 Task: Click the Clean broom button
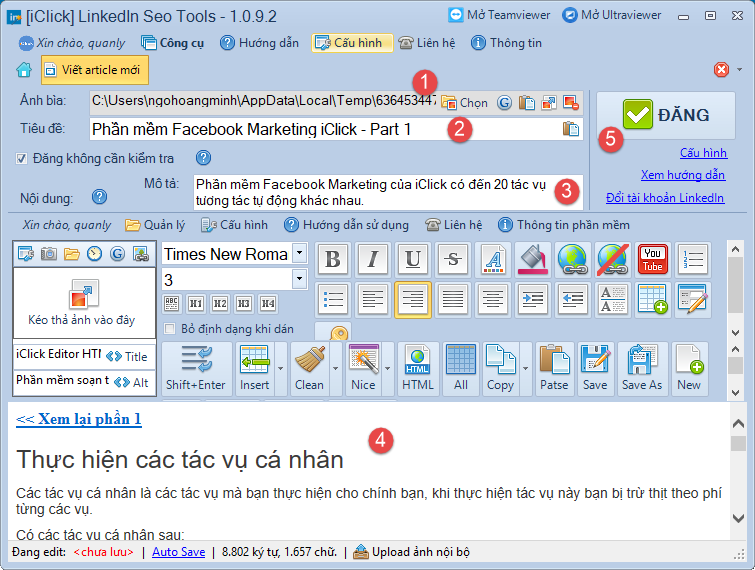click(x=309, y=369)
